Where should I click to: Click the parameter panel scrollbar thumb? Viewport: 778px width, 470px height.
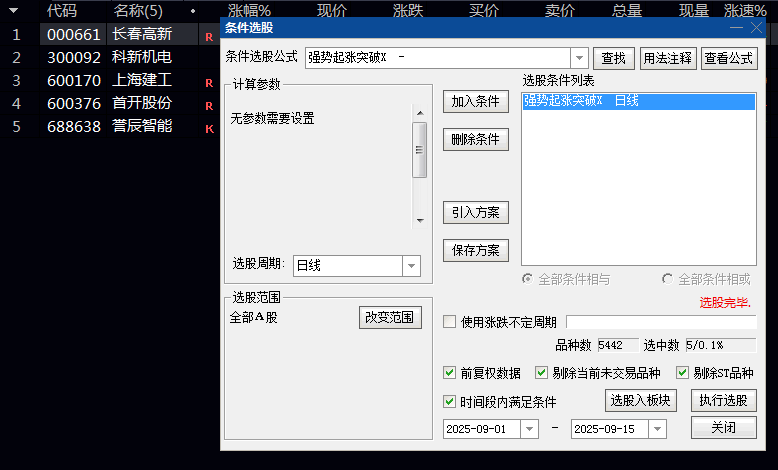420,150
